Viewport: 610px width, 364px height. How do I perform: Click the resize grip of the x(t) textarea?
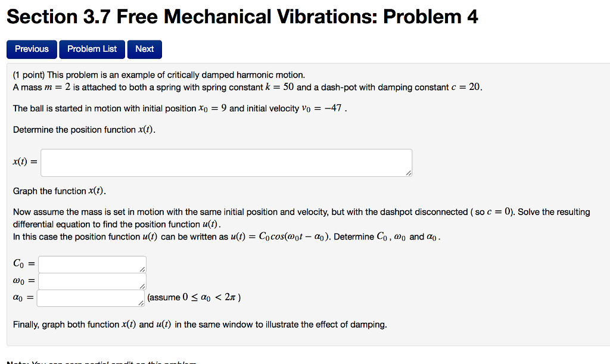pos(409,172)
